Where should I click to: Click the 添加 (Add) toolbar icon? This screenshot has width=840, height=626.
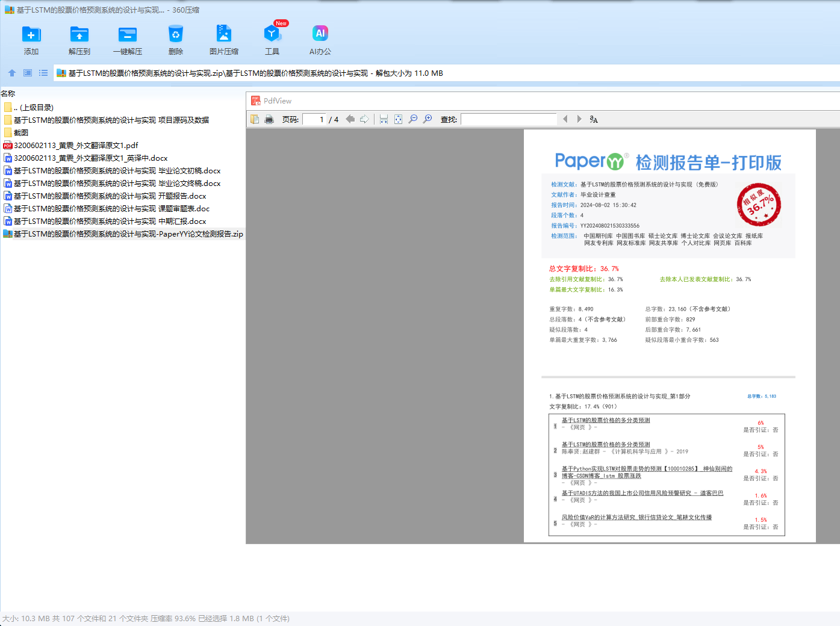click(31, 34)
